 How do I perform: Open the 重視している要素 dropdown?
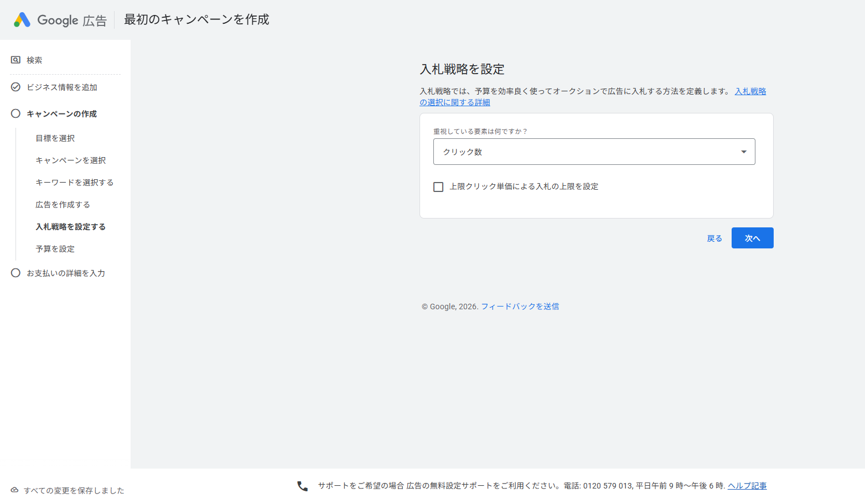(594, 151)
